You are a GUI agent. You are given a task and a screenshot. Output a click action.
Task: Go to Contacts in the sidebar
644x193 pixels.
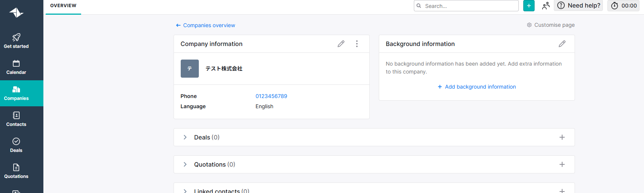coord(16,119)
